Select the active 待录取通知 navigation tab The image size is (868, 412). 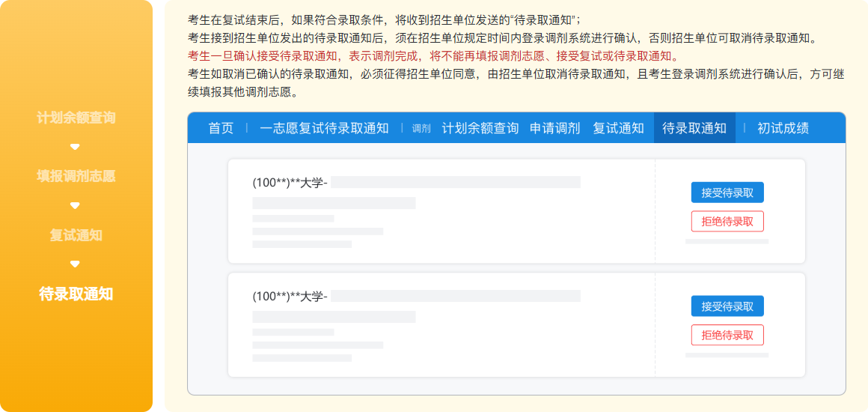point(694,128)
